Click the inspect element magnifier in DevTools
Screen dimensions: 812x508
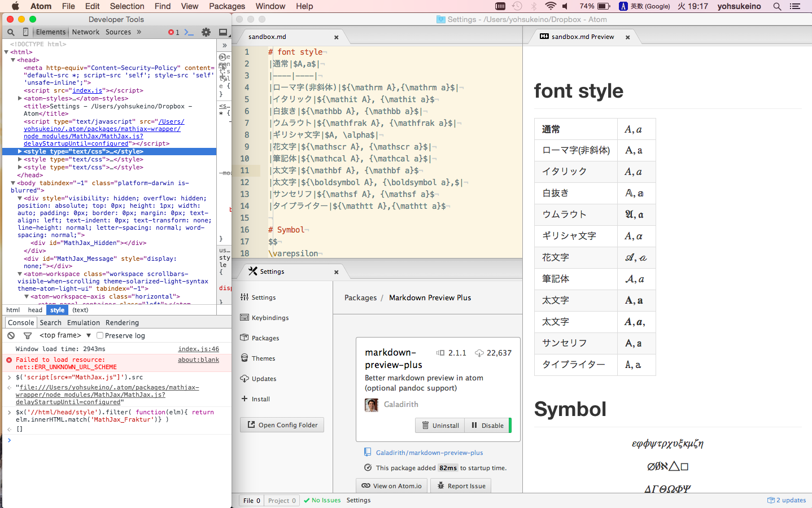click(11, 32)
